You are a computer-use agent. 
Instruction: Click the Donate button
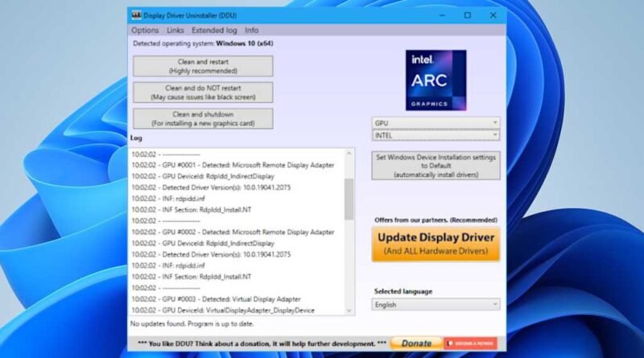pyautogui.click(x=416, y=344)
